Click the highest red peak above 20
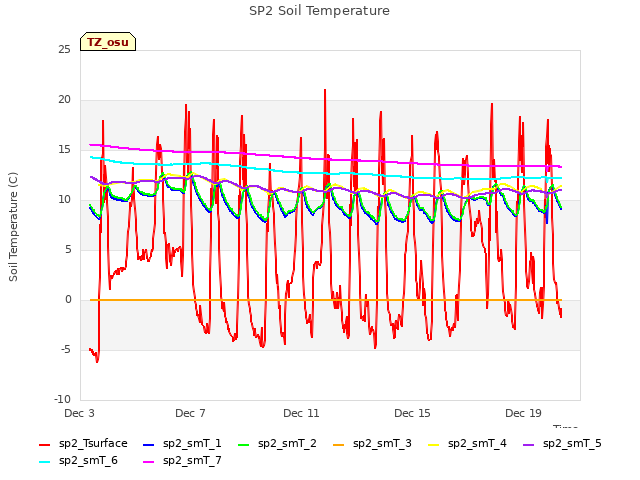640x480 pixels. 325,90
